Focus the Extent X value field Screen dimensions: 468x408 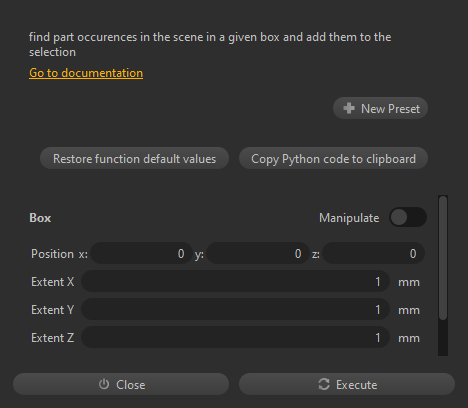(235, 282)
